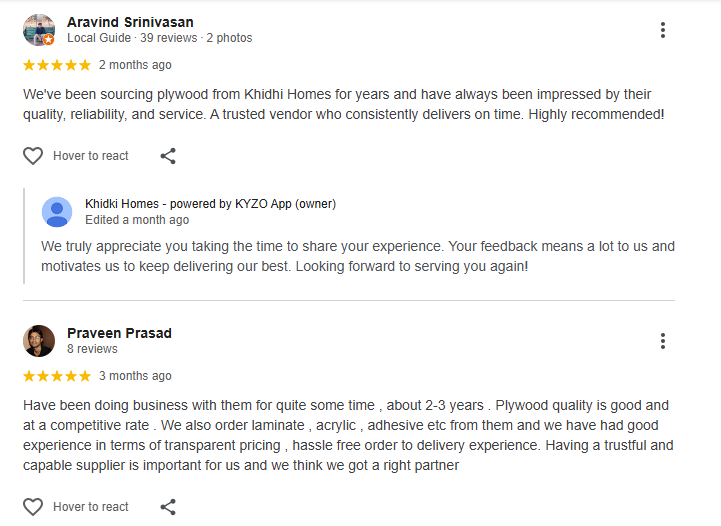Click five-star rating on Praveen's review

click(57, 376)
